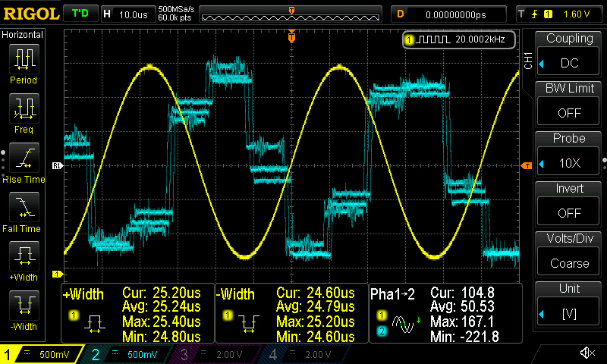
Task: Select the Period measurement icon
Action: click(24, 59)
